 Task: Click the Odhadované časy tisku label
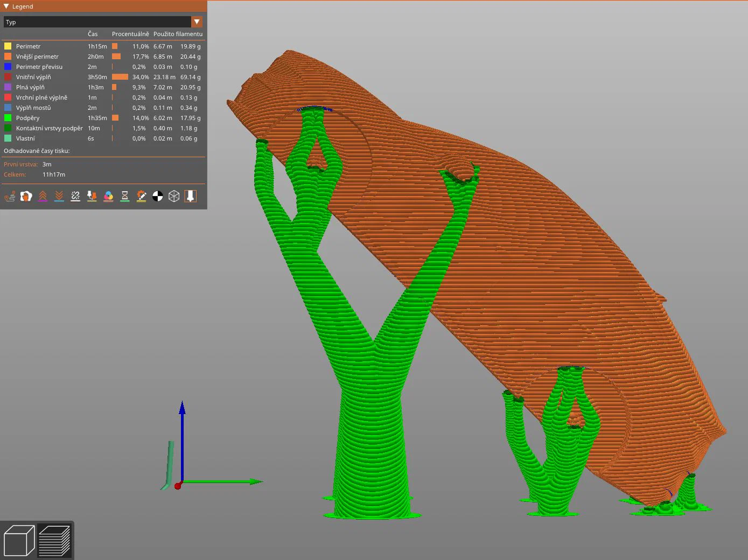point(37,151)
